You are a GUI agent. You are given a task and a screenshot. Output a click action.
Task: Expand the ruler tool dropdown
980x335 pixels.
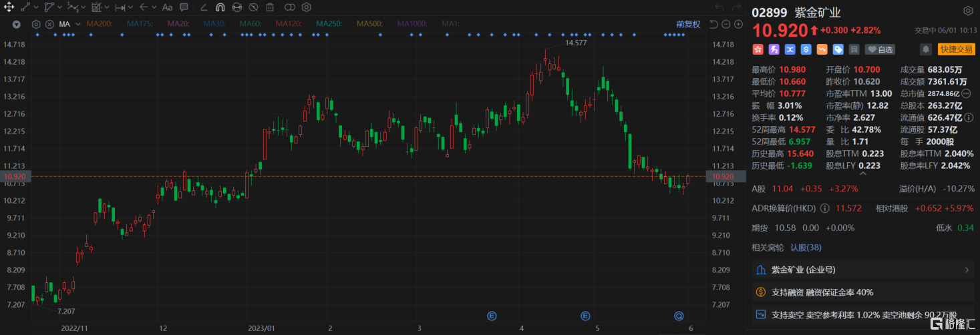coord(131,7)
